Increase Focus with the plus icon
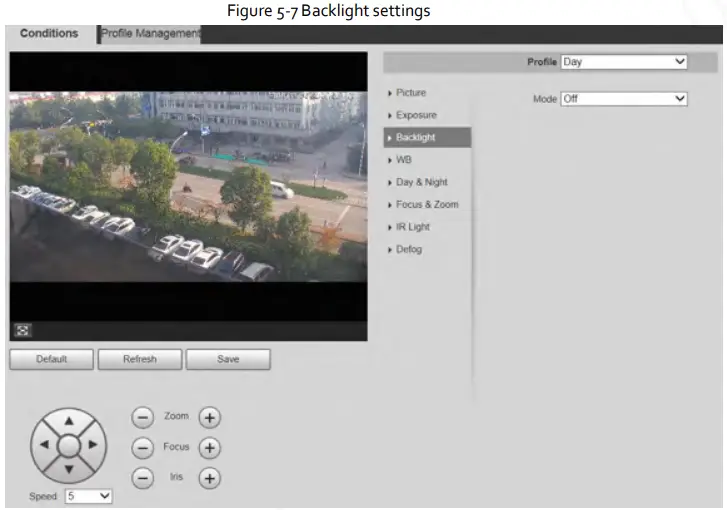The width and height of the screenshot is (727, 510). (x=210, y=448)
